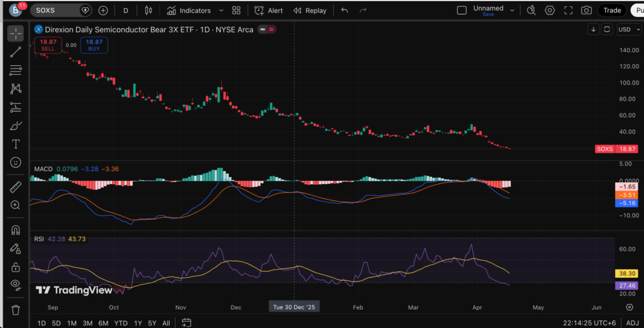This screenshot has height=328, width=644.
Task: Open the Fibonacci retracement tools
Action: (x=16, y=70)
